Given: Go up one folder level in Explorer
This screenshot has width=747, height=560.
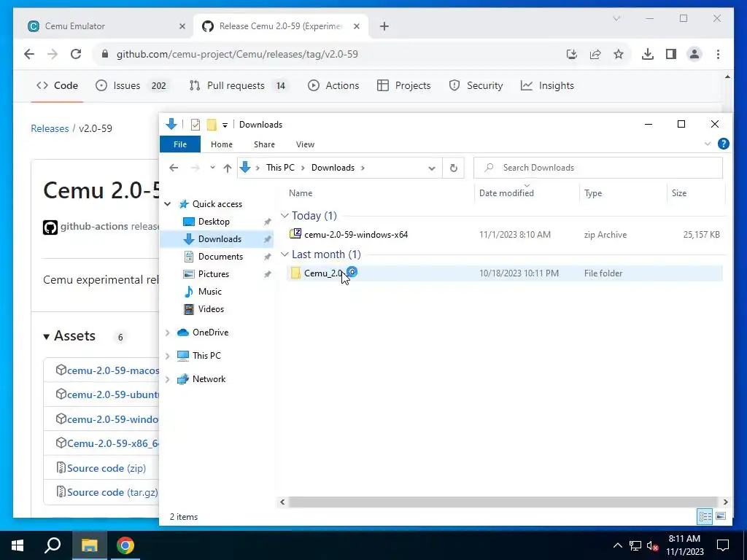Looking at the screenshot, I should coord(228,168).
